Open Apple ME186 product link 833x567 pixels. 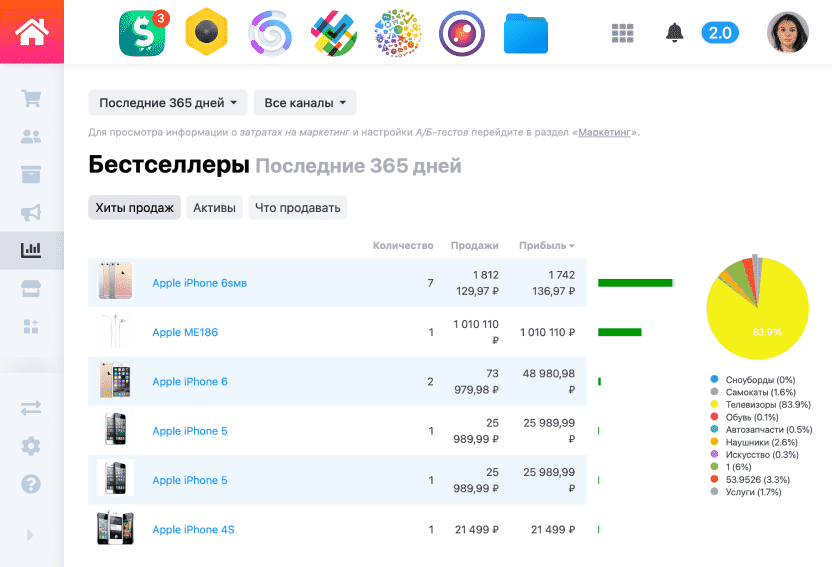185,333
